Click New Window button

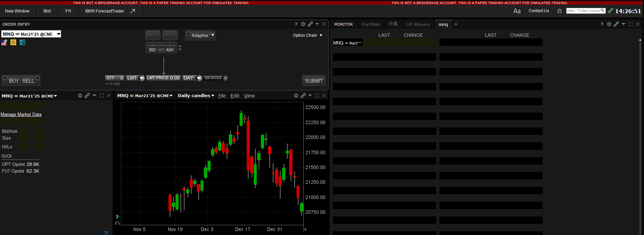coord(17,11)
